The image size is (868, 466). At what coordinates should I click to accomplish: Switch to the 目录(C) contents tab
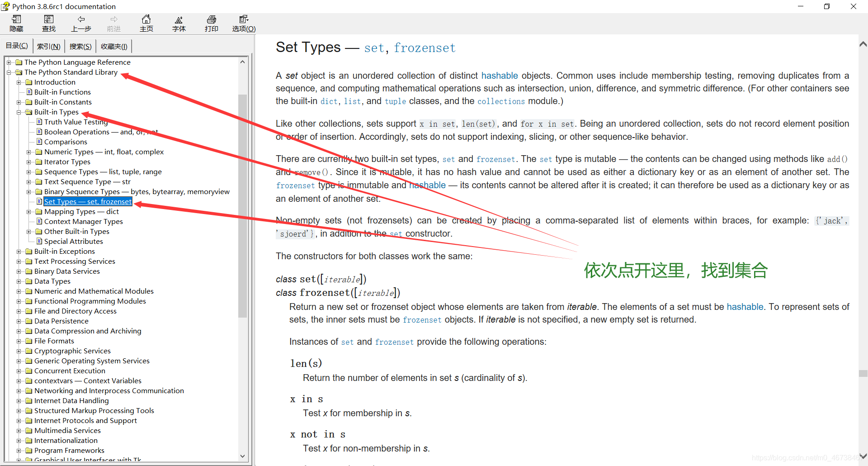tap(17, 46)
